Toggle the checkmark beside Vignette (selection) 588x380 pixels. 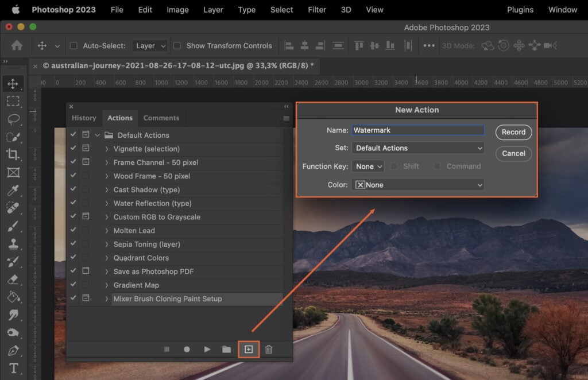72,149
